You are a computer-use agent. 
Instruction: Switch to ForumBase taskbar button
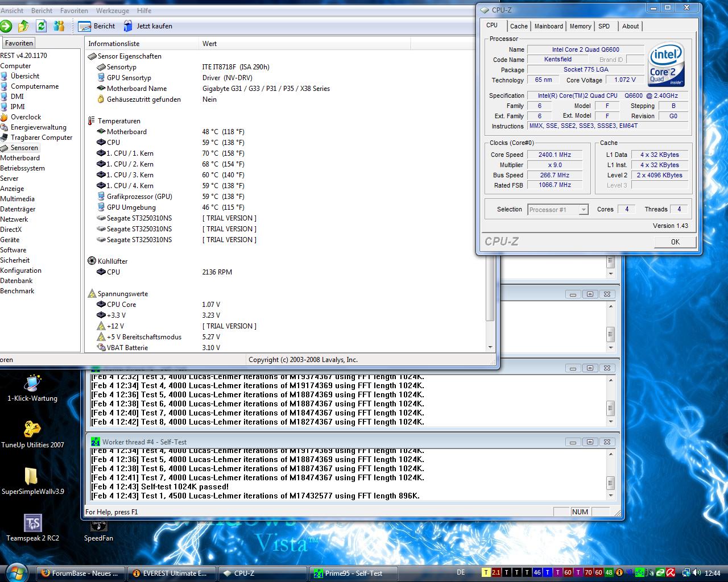81,573
